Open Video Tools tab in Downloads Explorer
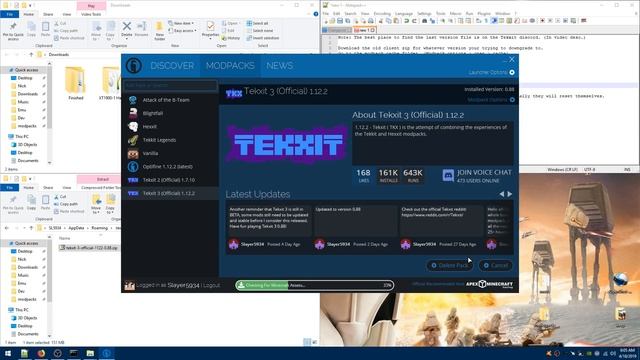 coord(91,14)
